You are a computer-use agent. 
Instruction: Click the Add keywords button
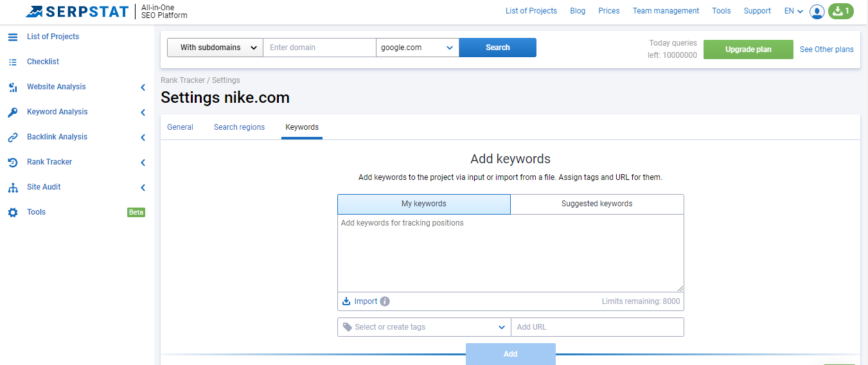point(511,354)
